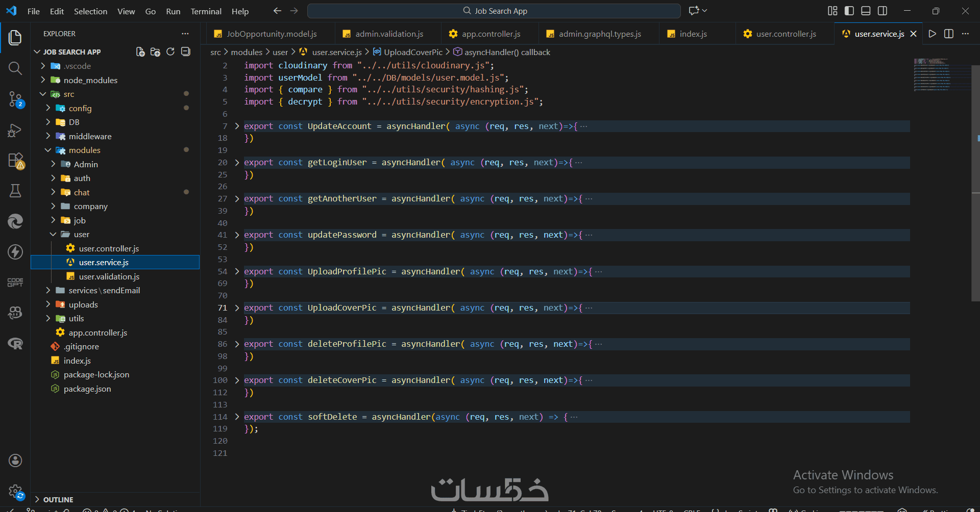
Task: Open the Edge browser tools view
Action: click(x=15, y=221)
